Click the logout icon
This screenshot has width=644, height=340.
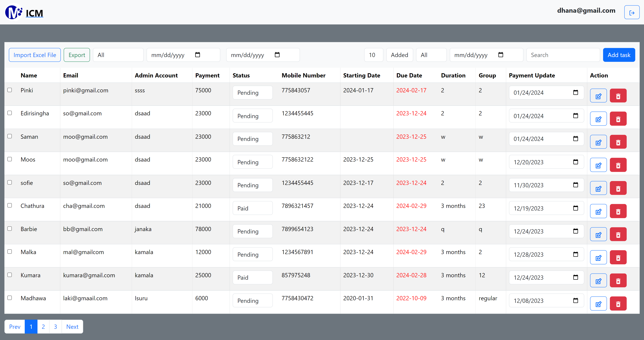632,12
